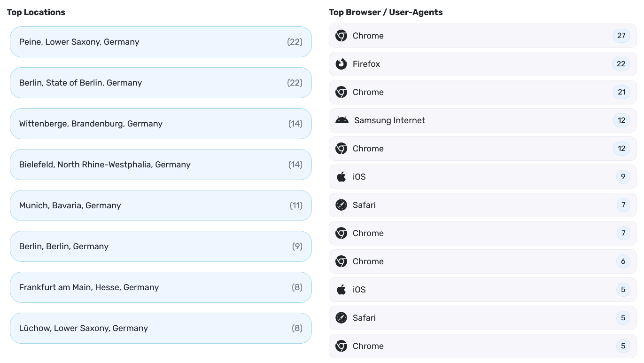Click the Safari compass icon with count 7
This screenshot has width=644, height=363.
tap(341, 205)
